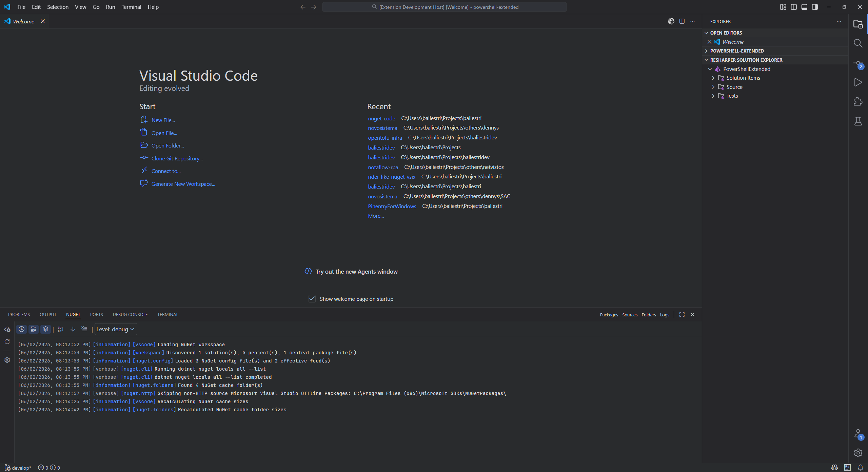The height and width of the screenshot is (472, 868).
Task: Open the Testing view (flask icon)
Action: 858,121
